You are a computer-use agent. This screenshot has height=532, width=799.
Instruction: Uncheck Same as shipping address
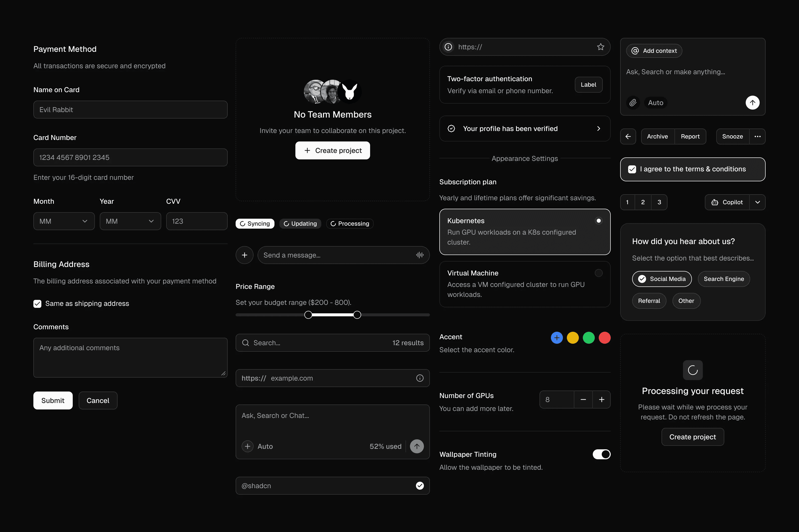(x=37, y=304)
